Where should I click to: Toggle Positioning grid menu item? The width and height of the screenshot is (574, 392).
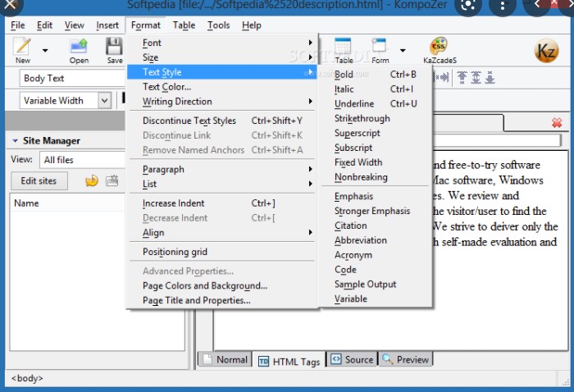222,252
